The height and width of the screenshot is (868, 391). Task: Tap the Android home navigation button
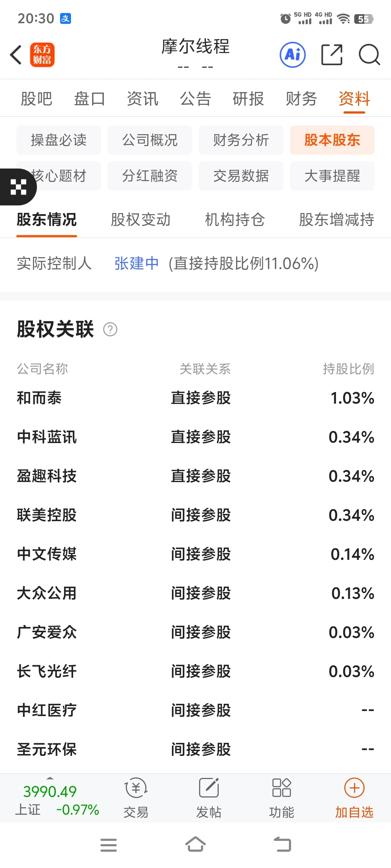coord(195,845)
